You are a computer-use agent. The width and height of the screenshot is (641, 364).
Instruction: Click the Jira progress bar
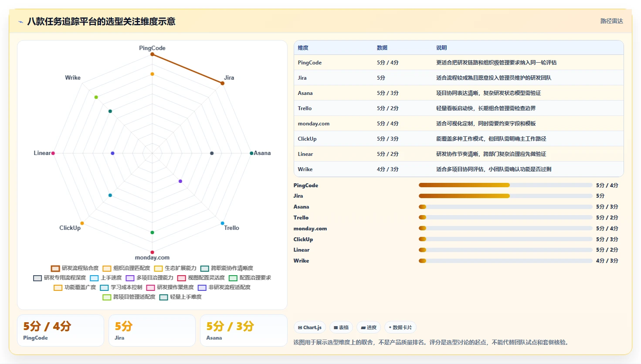click(x=505, y=196)
